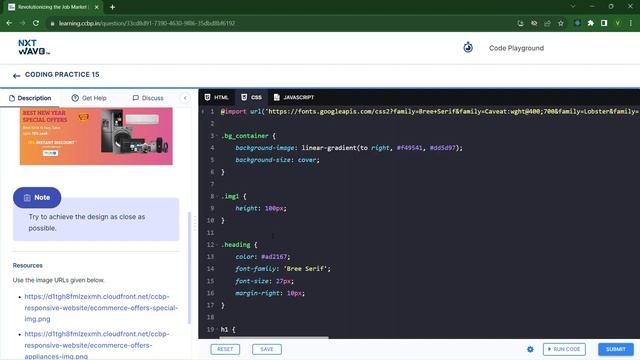Click the #ad2167 color value on line 13

[274, 257]
